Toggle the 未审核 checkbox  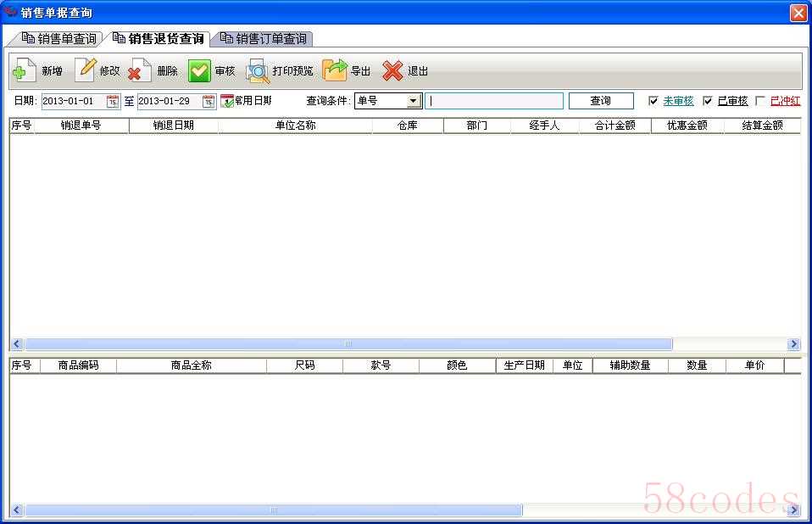[x=653, y=101]
